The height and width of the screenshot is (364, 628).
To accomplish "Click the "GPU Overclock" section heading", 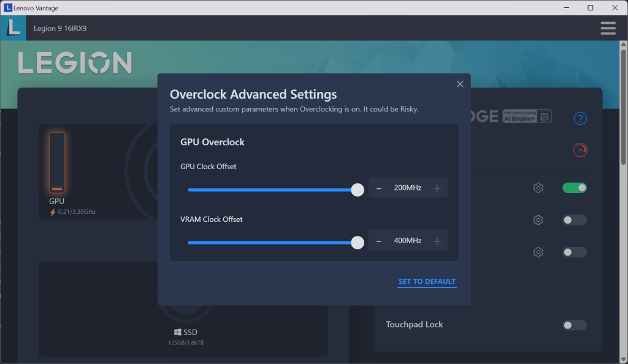I will click(212, 142).
